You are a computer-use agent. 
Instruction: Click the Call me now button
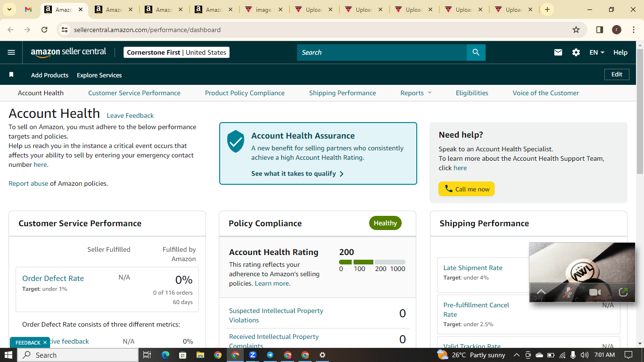point(466,189)
